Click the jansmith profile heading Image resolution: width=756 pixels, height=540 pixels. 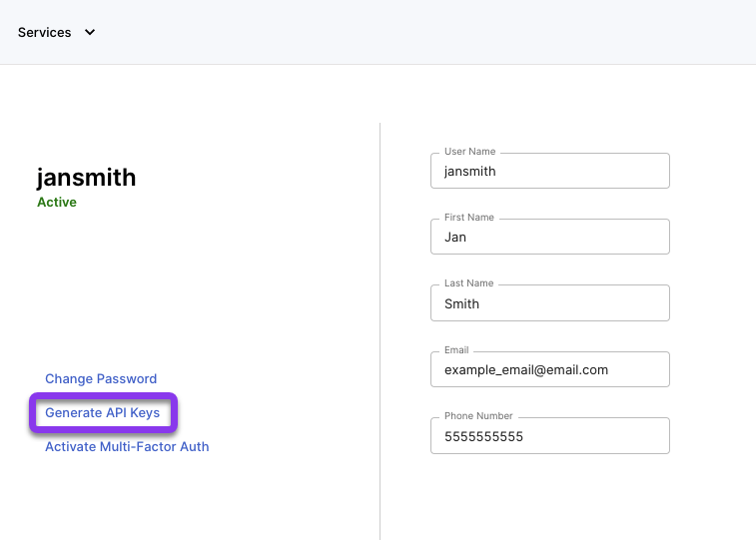click(x=86, y=178)
